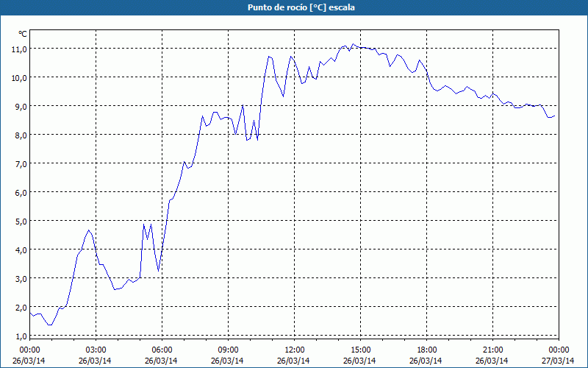Image resolution: width=588 pixels, height=368 pixels.
Task: Select the 10,0 y-axis value
Action: 19,78
